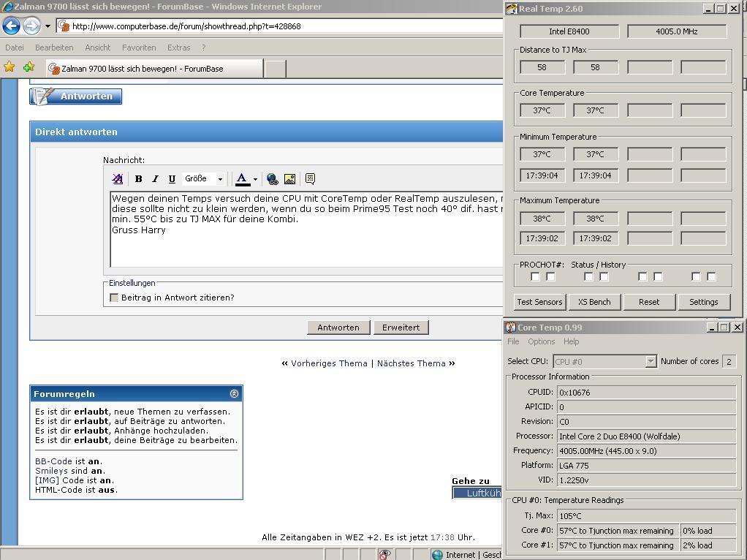Open Real Temp Settings

[x=703, y=302]
